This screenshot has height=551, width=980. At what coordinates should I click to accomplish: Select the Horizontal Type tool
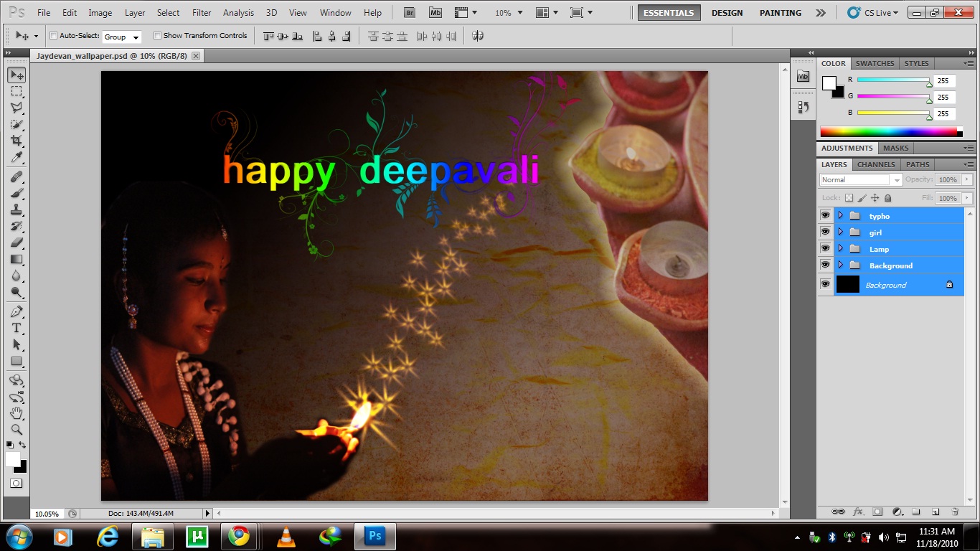[x=17, y=329]
